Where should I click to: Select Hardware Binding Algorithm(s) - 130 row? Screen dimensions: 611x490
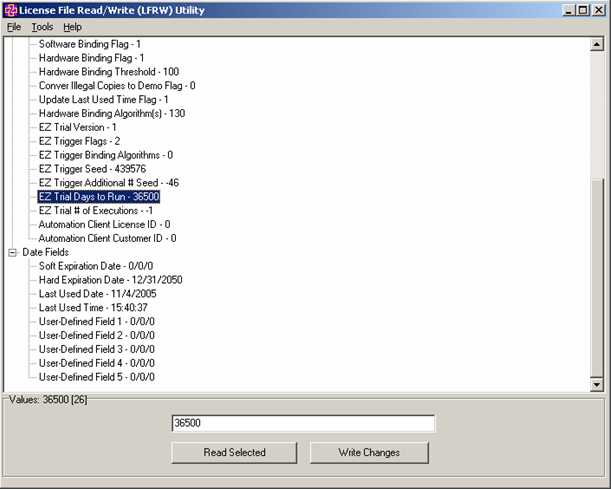tap(112, 113)
